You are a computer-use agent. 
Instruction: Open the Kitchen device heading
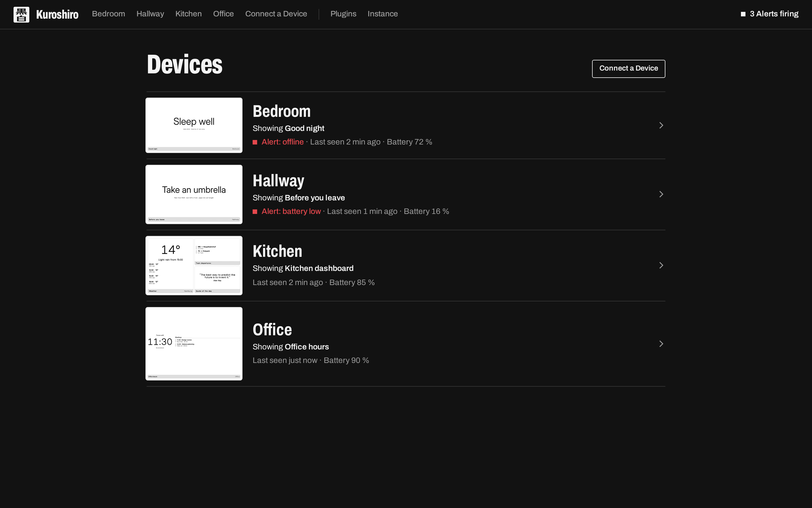pyautogui.click(x=277, y=251)
